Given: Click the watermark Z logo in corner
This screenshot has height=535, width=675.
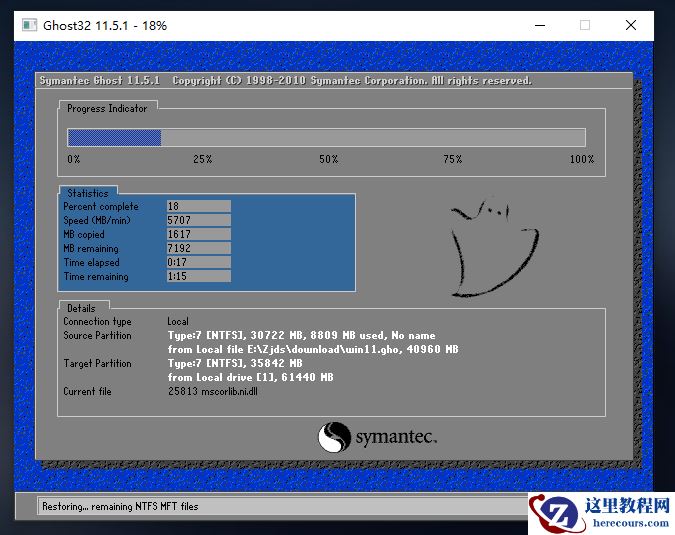Looking at the screenshot, I should coord(558,513).
